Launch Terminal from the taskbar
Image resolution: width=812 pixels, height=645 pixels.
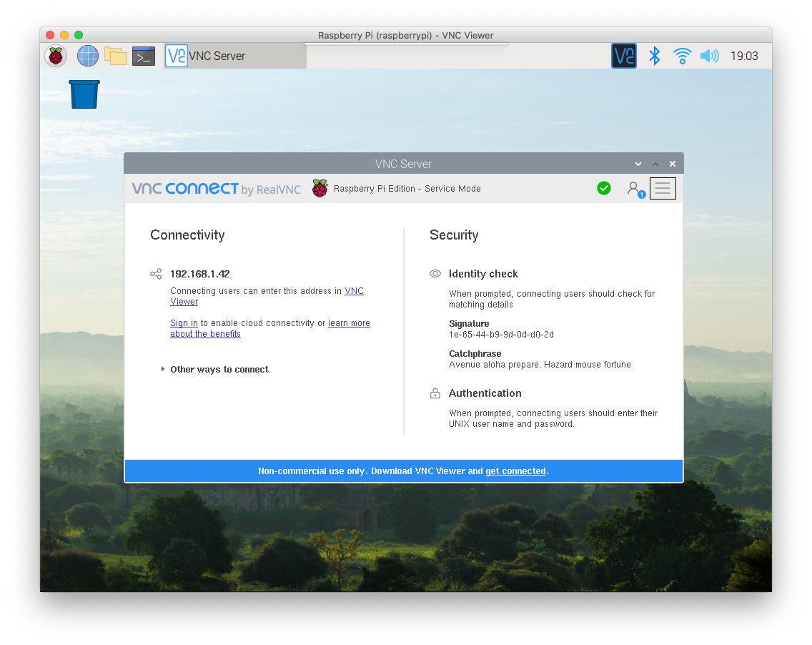[x=143, y=55]
